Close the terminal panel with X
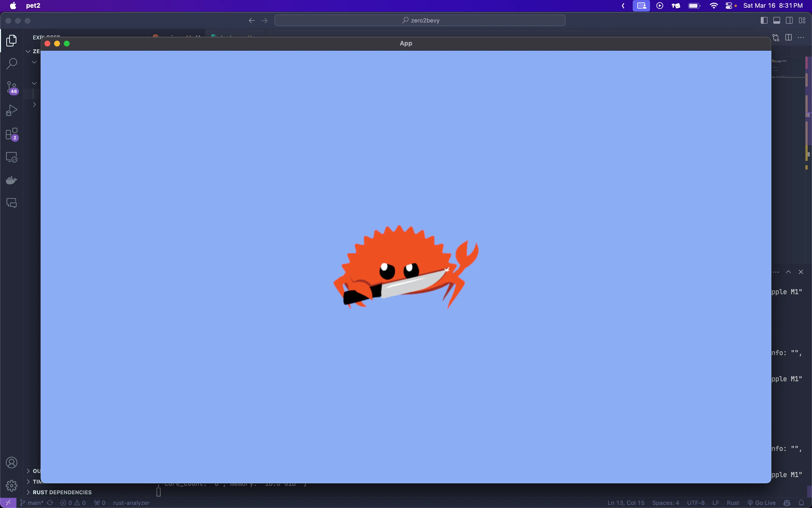 coord(801,272)
